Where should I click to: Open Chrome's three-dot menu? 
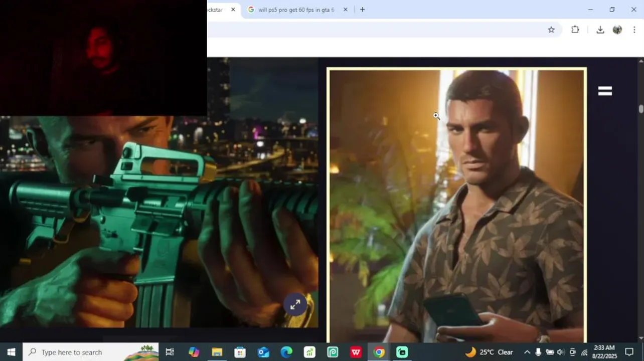click(634, 30)
